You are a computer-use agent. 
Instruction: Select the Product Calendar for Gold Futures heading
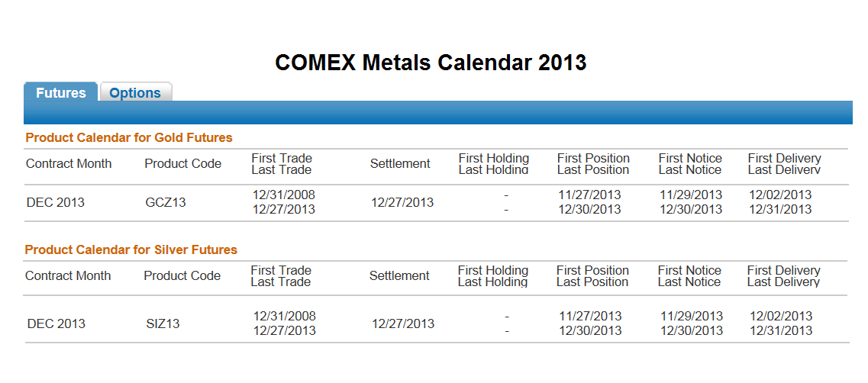pos(129,137)
